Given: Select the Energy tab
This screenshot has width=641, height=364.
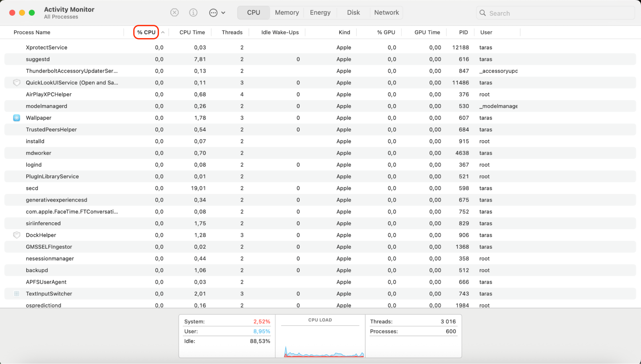Looking at the screenshot, I should (320, 12).
